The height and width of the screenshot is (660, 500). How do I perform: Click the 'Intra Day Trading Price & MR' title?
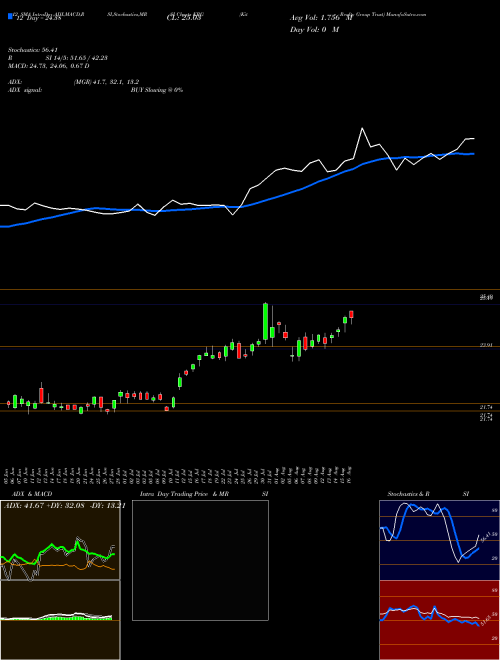click(x=184, y=494)
